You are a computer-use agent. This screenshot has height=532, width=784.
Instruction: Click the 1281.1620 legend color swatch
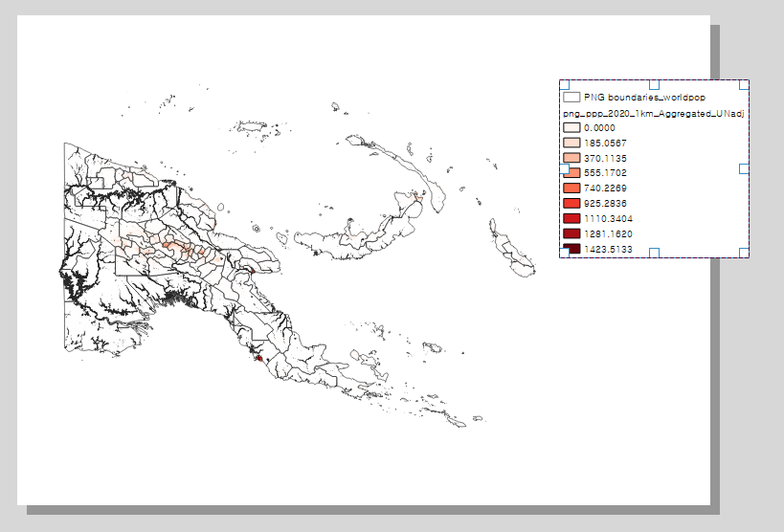pyautogui.click(x=571, y=233)
